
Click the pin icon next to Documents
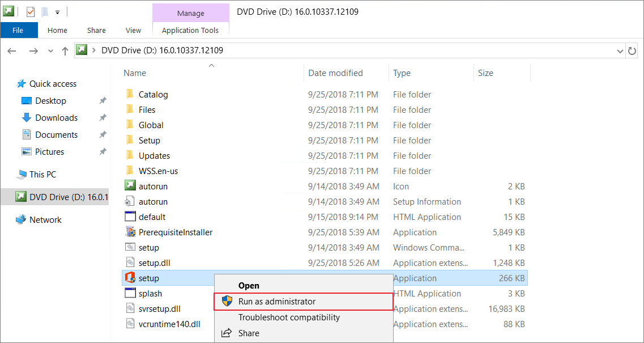(103, 135)
